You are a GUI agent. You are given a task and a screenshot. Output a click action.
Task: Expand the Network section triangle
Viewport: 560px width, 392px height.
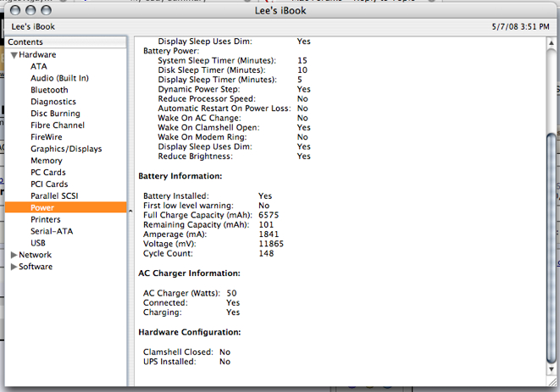pos(14,255)
